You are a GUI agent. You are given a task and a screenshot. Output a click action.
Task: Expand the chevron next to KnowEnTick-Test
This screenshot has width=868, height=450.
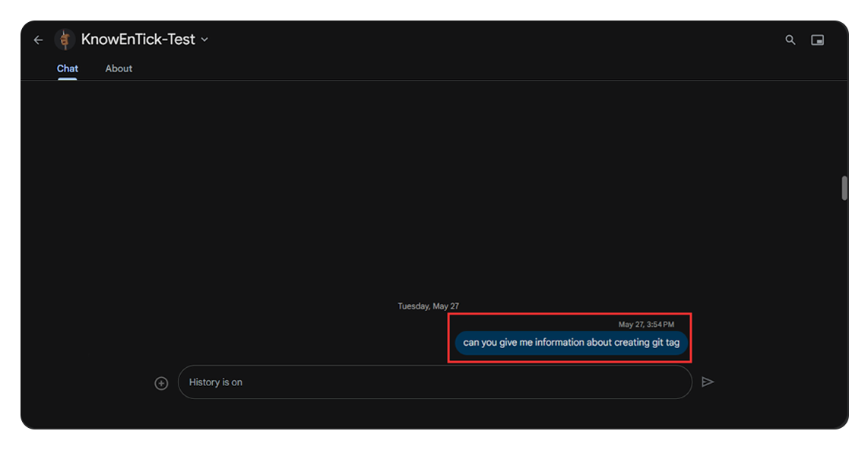[x=204, y=40]
